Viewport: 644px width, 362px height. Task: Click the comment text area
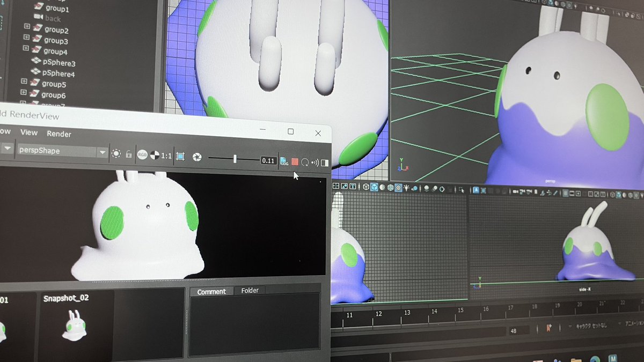[254, 325]
